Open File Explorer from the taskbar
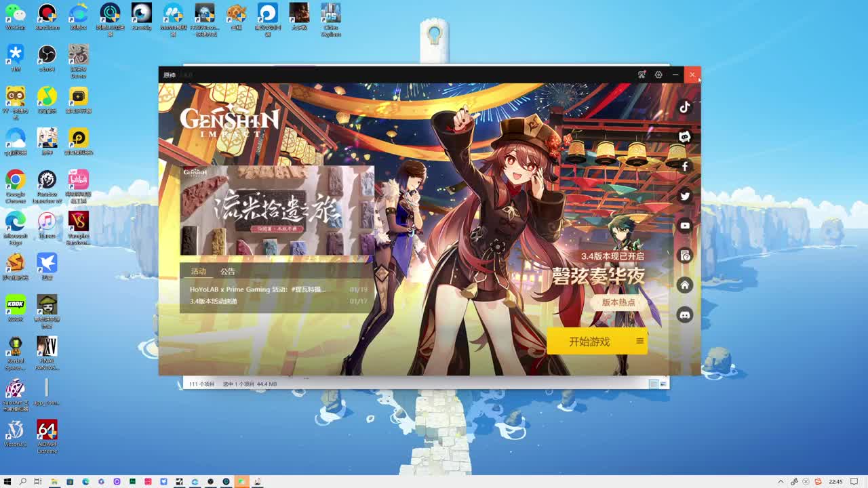This screenshot has width=868, height=488. 54,482
